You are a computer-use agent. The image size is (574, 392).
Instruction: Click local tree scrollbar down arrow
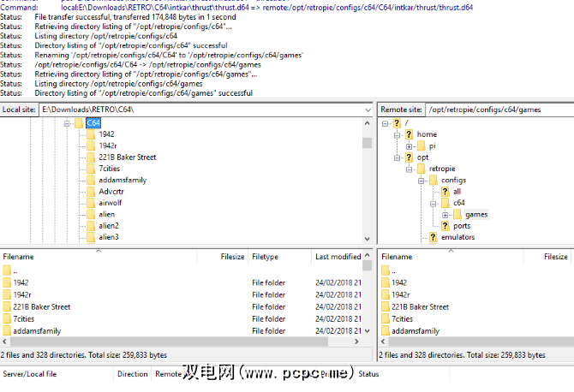368,239
